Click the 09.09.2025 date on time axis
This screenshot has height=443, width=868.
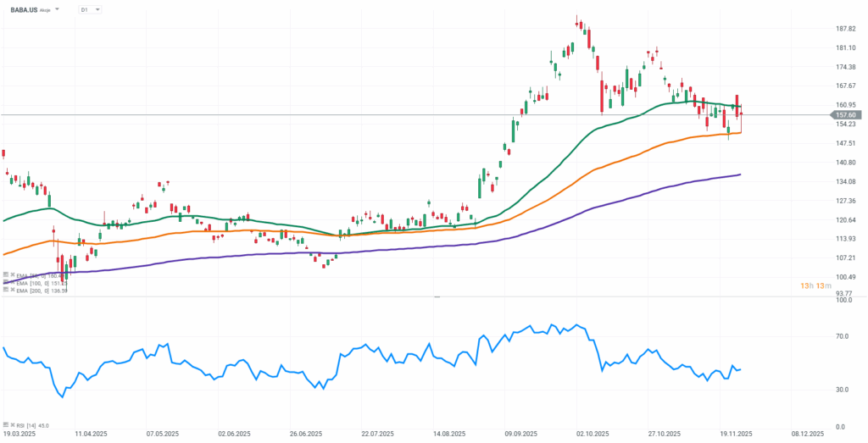point(521,434)
